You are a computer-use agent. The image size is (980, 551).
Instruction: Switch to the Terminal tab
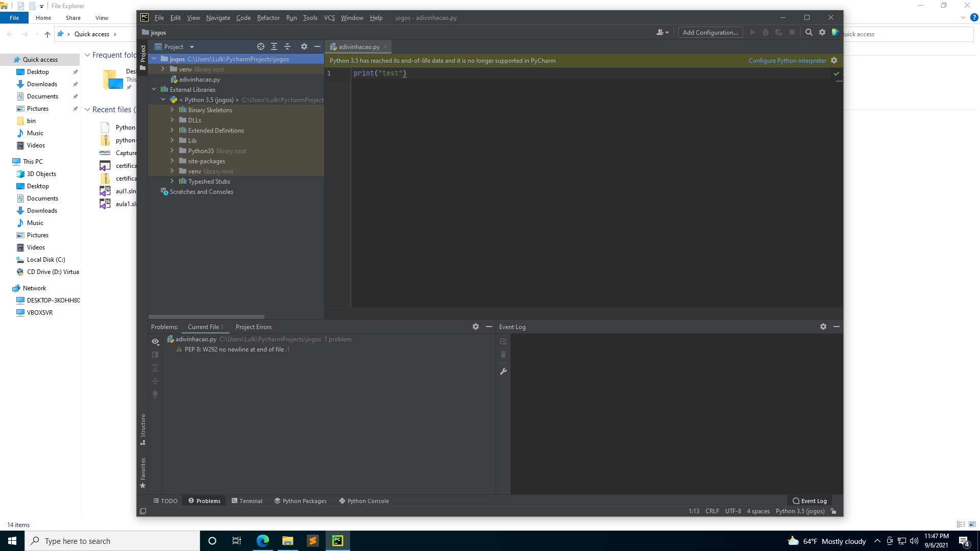click(x=250, y=500)
